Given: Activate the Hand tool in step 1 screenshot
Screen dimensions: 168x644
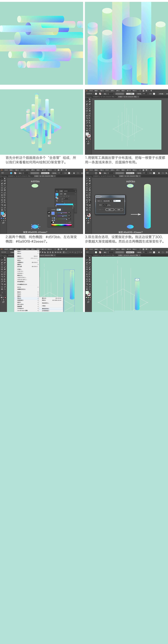Looking at the screenshot, I should pyautogui.click(x=87, y=131).
